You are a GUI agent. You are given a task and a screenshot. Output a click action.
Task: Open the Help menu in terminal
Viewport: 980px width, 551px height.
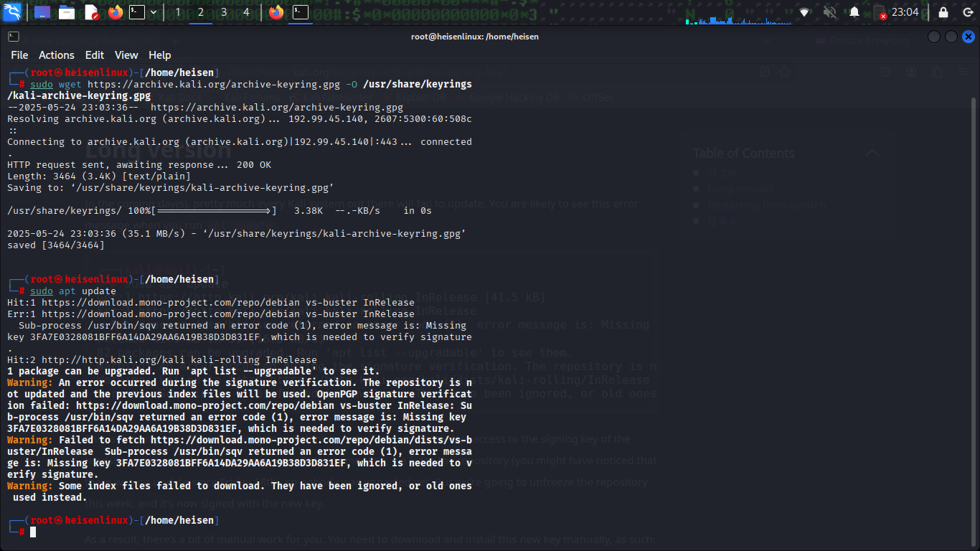click(160, 55)
